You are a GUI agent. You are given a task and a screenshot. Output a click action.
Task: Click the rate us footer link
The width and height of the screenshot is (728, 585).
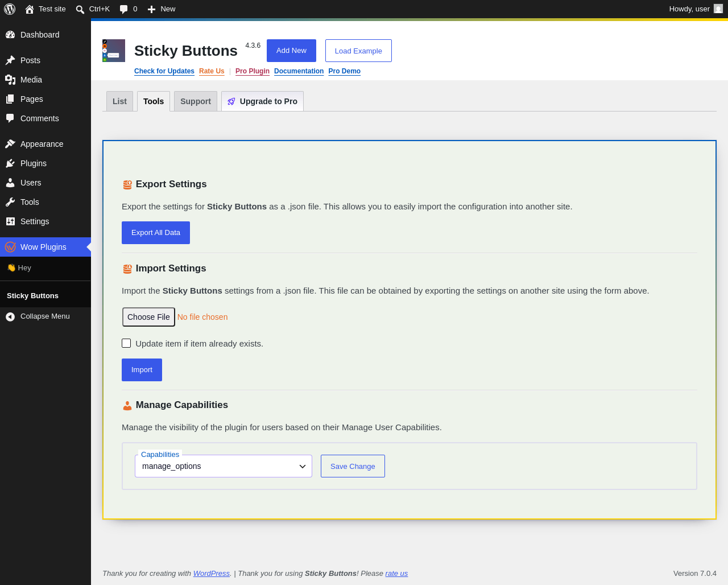pyautogui.click(x=396, y=574)
